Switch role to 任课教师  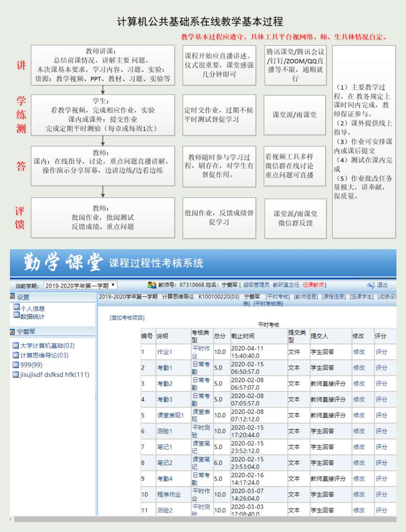point(313,285)
